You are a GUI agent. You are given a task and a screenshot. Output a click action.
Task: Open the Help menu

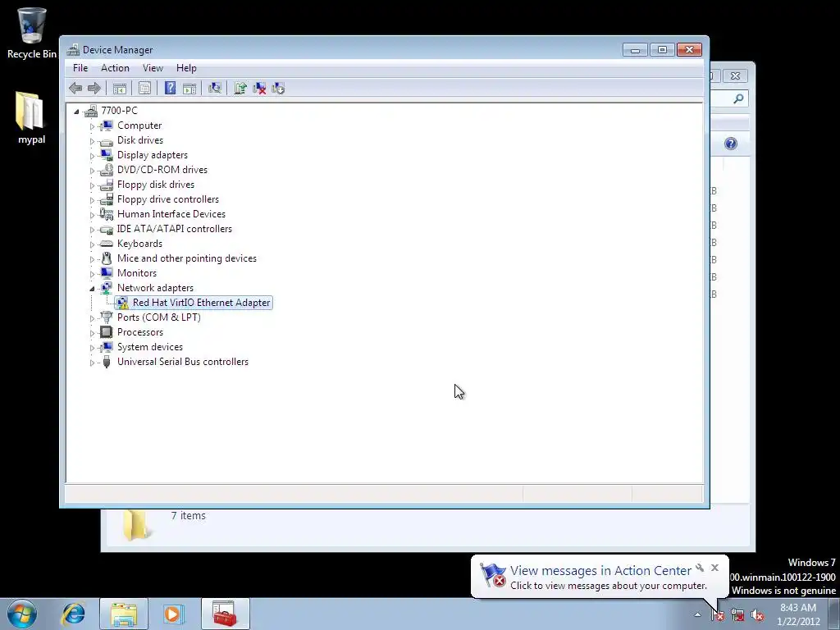click(186, 68)
